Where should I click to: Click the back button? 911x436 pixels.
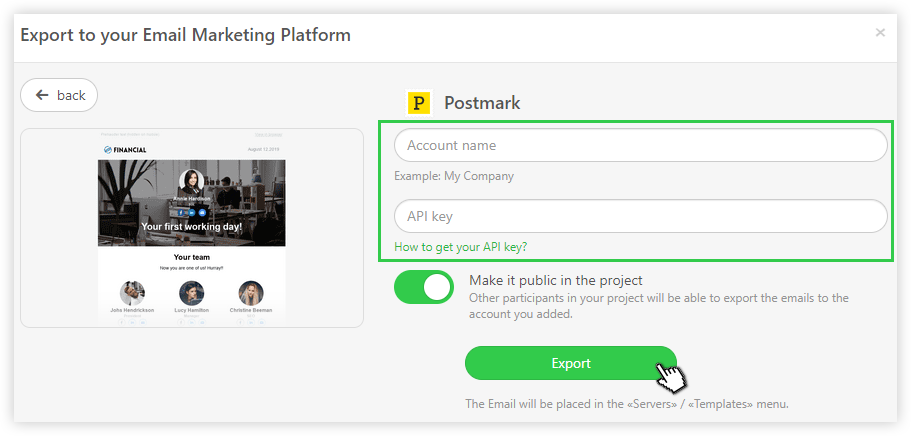pos(59,95)
